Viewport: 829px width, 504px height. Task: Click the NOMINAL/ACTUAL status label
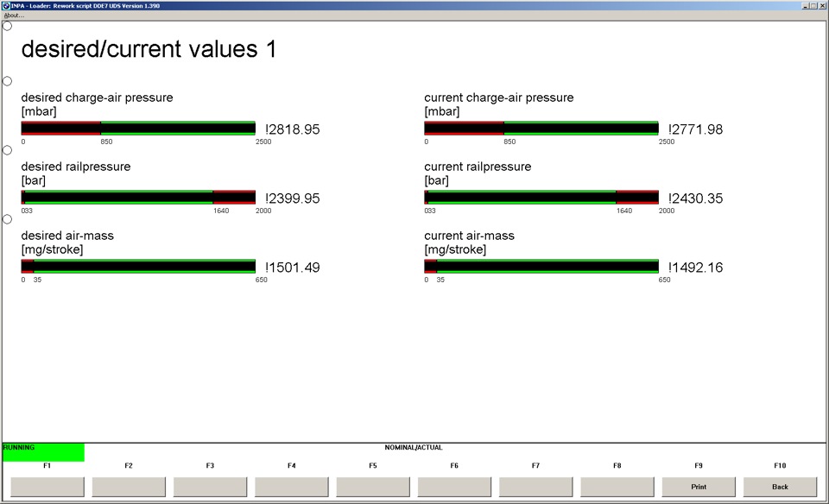414,447
